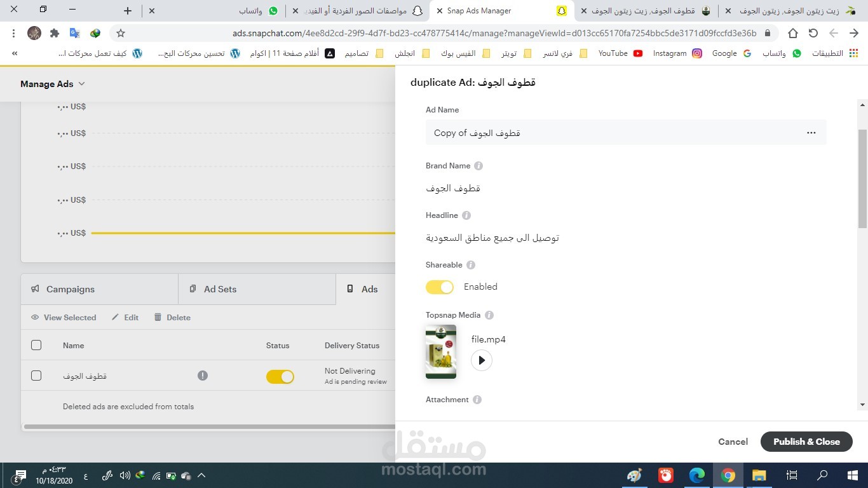Check the select-all checkbox in Name header
This screenshot has width=868, height=488.
coord(36,345)
